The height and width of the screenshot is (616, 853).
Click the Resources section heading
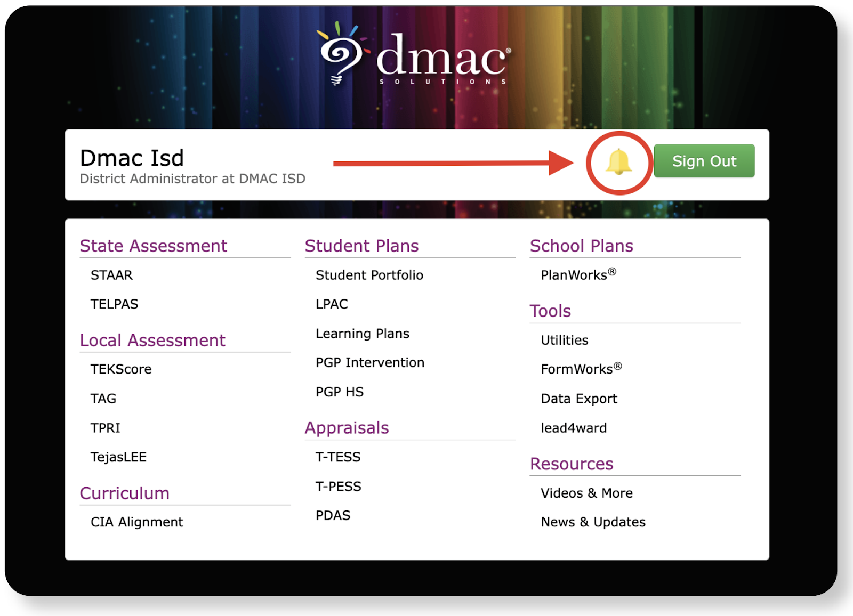tap(572, 464)
